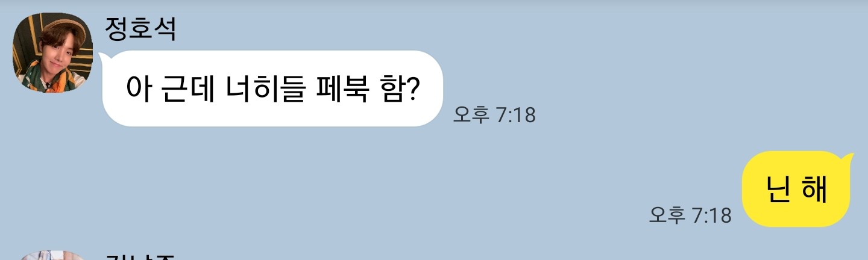The image size is (868, 260).
Task: Select the white message bubble from 정호석
Action: [x=272, y=88]
